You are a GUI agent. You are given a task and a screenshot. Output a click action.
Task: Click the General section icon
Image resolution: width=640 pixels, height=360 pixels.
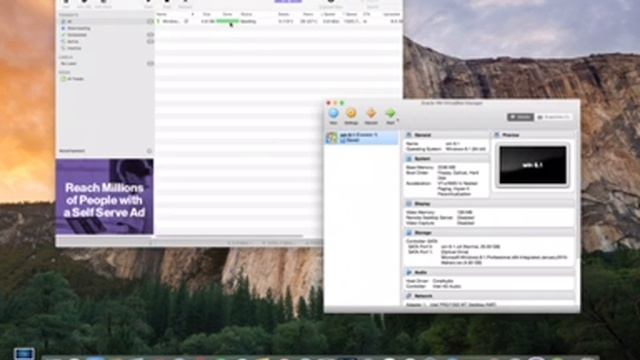[409, 135]
